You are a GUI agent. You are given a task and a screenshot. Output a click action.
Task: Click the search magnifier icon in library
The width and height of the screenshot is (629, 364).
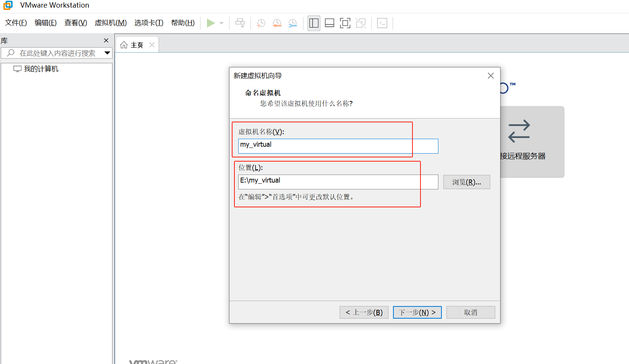coord(11,53)
